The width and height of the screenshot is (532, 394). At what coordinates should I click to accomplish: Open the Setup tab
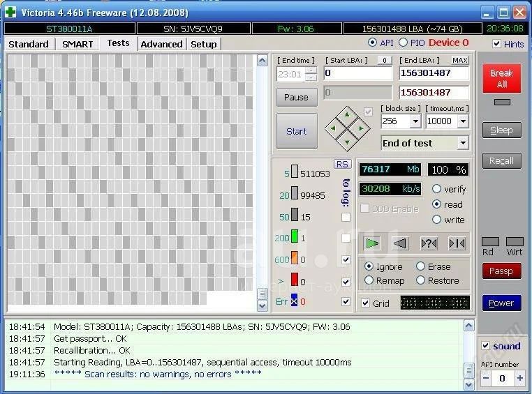coord(204,44)
